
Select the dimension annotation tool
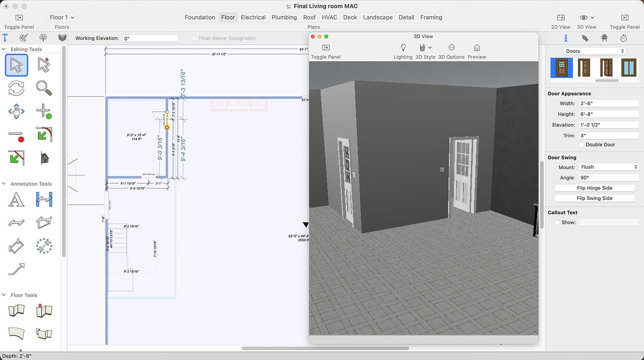click(x=44, y=200)
